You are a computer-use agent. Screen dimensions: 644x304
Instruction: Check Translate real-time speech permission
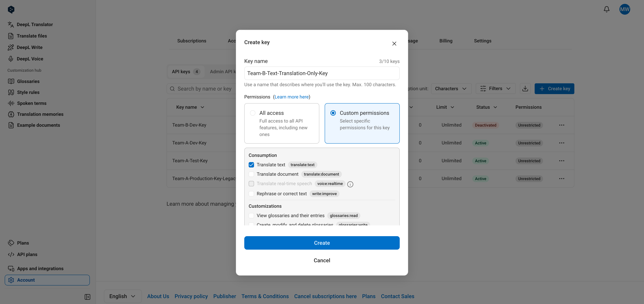pyautogui.click(x=251, y=184)
